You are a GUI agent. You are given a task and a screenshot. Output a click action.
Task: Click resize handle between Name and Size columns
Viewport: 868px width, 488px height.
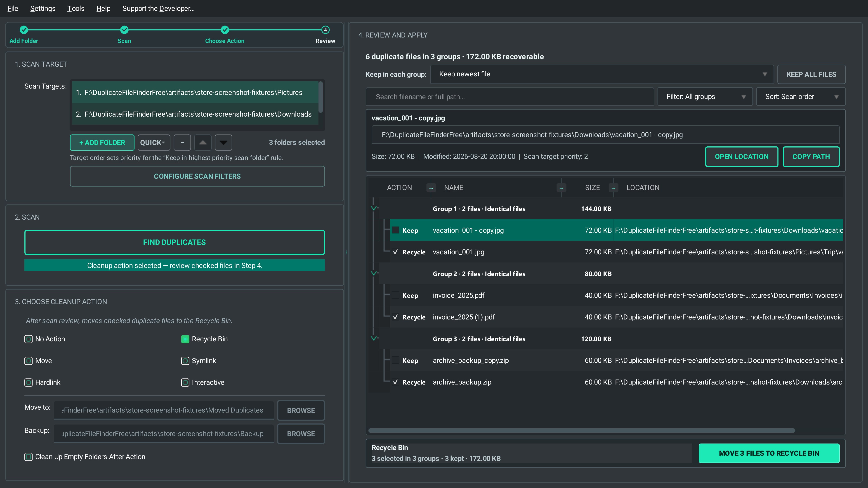pos(561,188)
